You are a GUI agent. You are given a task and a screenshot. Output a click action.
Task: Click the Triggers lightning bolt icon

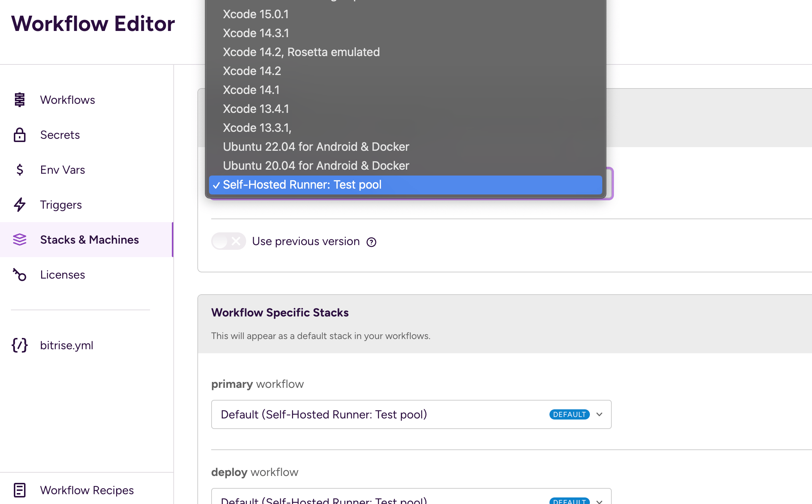(20, 205)
